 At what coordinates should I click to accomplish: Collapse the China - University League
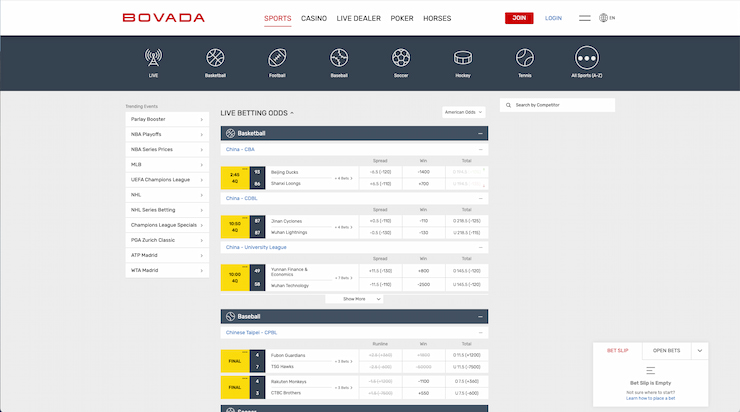click(x=480, y=247)
